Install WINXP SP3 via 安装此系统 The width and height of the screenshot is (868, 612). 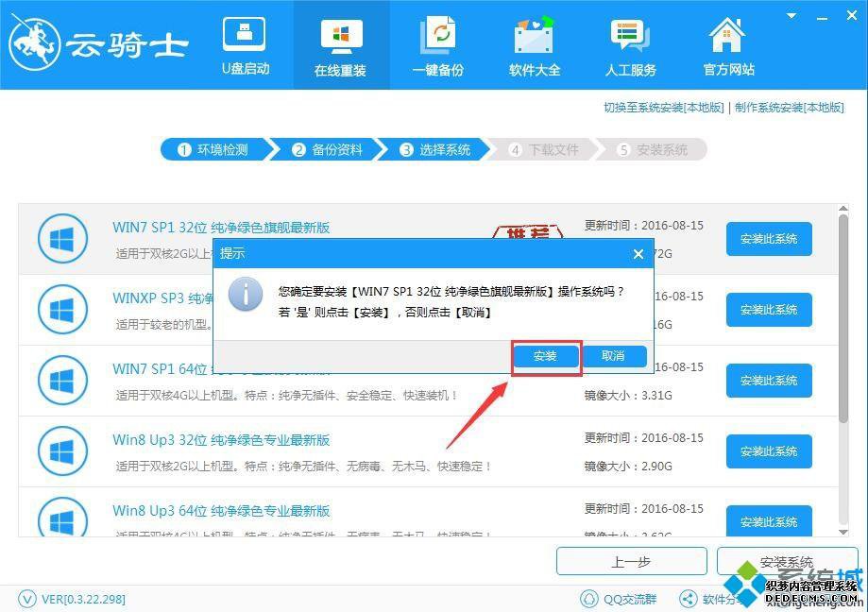click(x=769, y=310)
